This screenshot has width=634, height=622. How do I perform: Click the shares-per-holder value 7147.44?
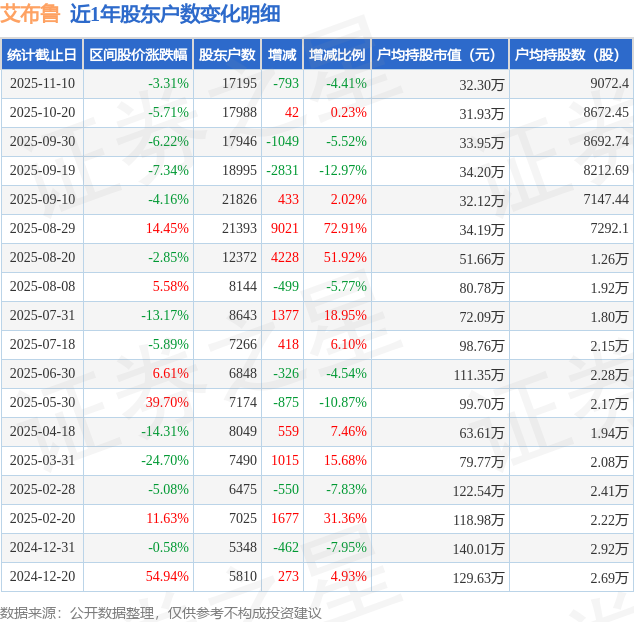[606, 199]
